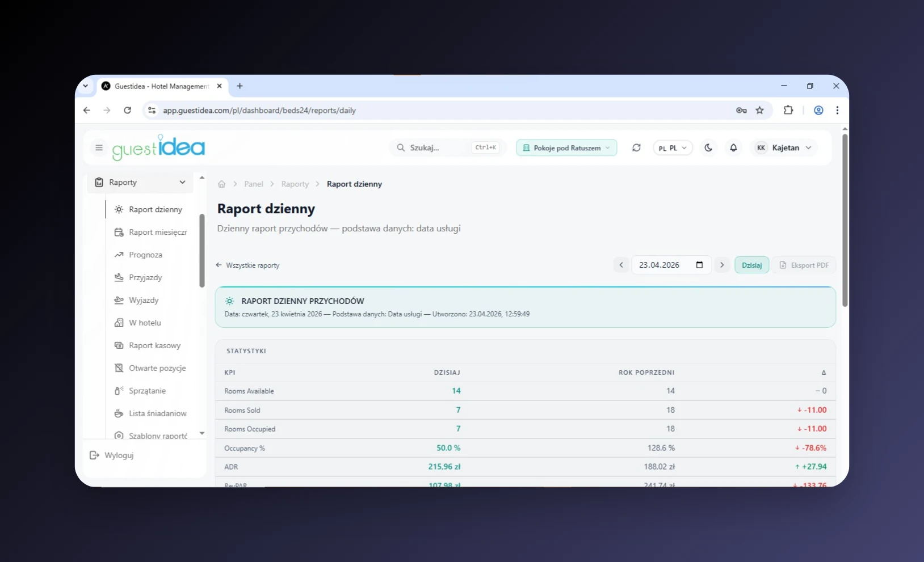Open the browser tab search chevron

click(86, 86)
